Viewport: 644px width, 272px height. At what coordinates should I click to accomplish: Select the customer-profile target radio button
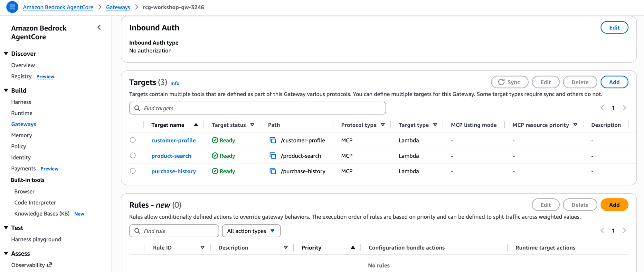[x=133, y=140]
